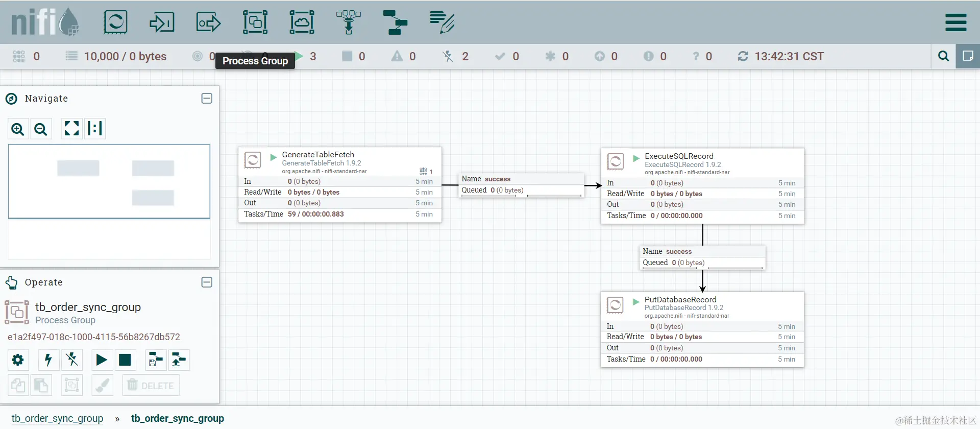Stop the process group with Stop button

point(125,360)
